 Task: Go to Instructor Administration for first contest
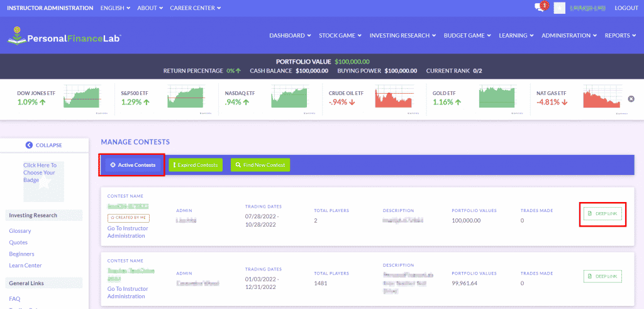click(128, 232)
